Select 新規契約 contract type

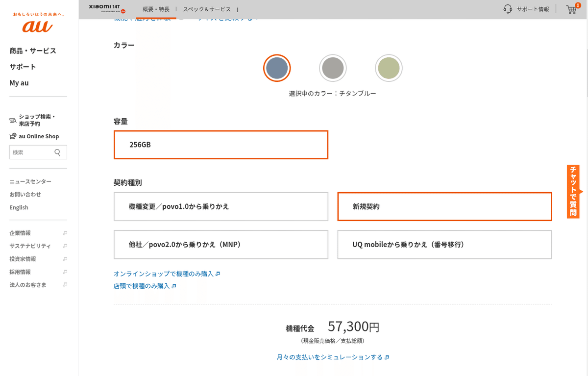tap(444, 206)
